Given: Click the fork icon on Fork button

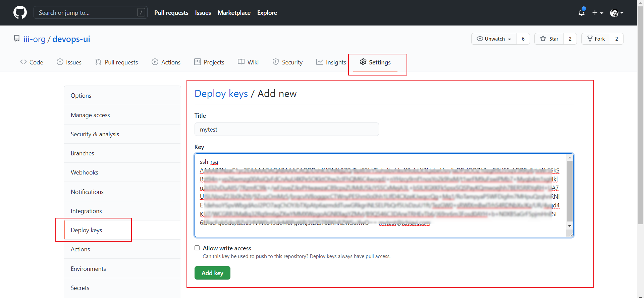Looking at the screenshot, I should [590, 39].
